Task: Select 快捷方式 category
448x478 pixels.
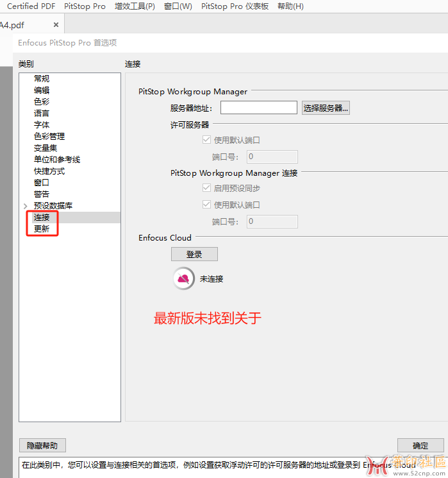Action: (49, 171)
